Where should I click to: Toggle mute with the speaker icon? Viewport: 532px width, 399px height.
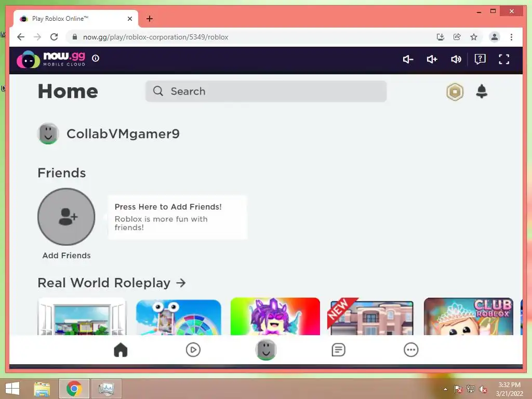[456, 59]
